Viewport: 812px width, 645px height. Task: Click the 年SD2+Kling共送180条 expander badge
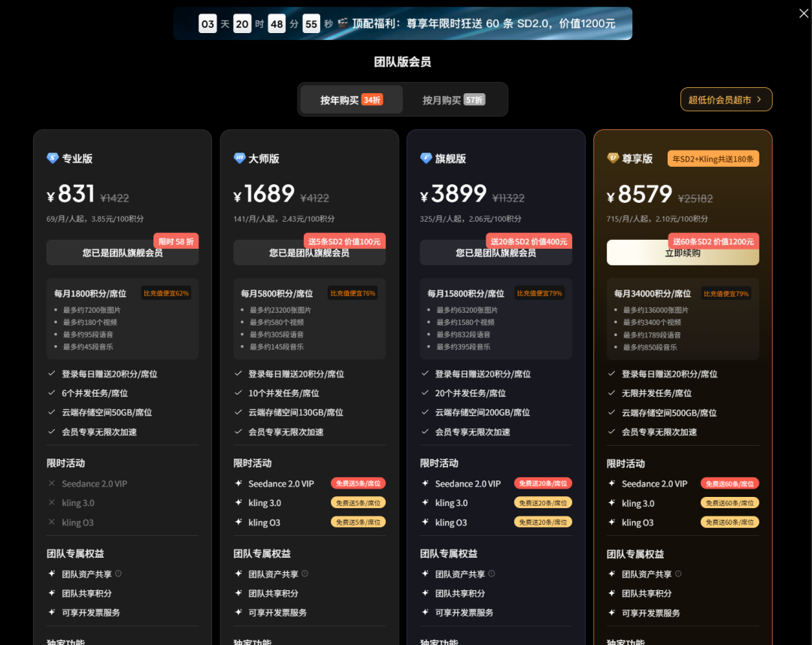(713, 159)
